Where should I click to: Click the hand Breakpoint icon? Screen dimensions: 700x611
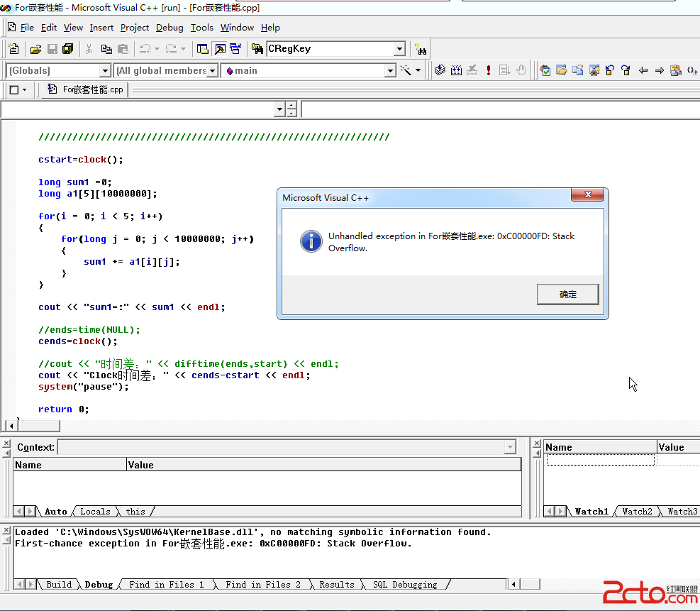coord(521,70)
